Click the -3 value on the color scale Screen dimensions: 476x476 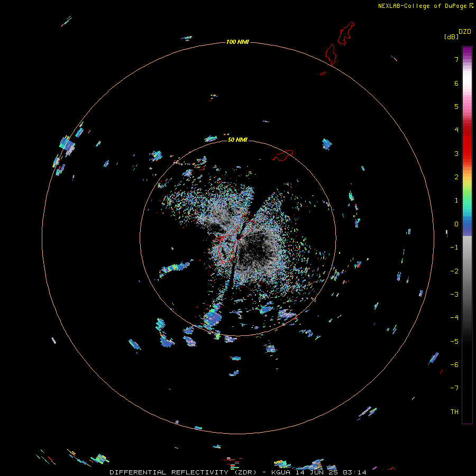(x=454, y=295)
